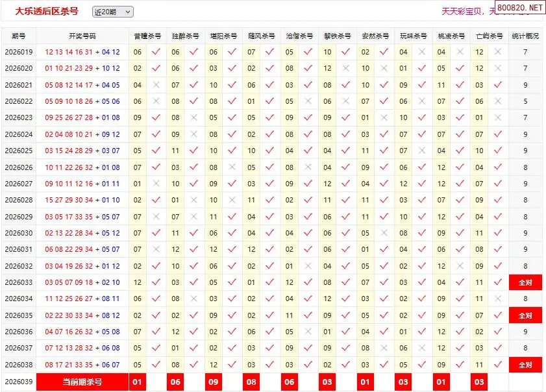This screenshot has height=392, width=546.
Task: Click X mark for 治倌杀号 in row 2026032
Action: click(308, 266)
